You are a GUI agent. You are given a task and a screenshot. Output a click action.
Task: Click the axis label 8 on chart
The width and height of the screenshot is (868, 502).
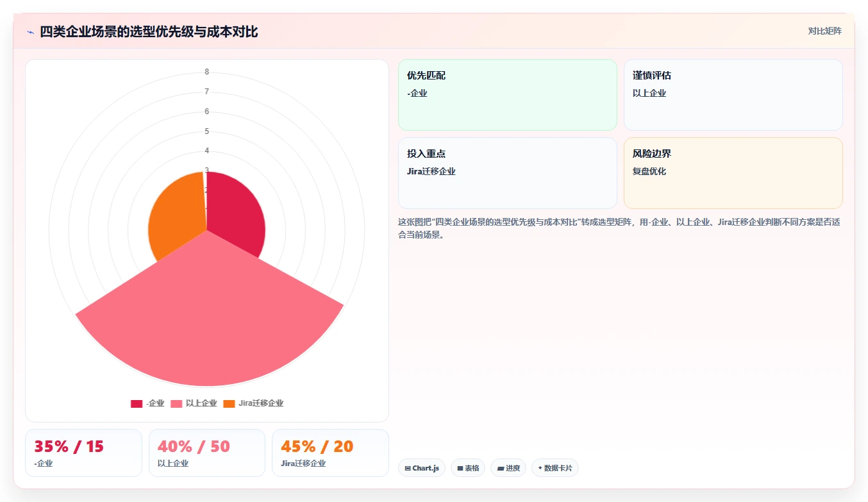click(x=206, y=72)
